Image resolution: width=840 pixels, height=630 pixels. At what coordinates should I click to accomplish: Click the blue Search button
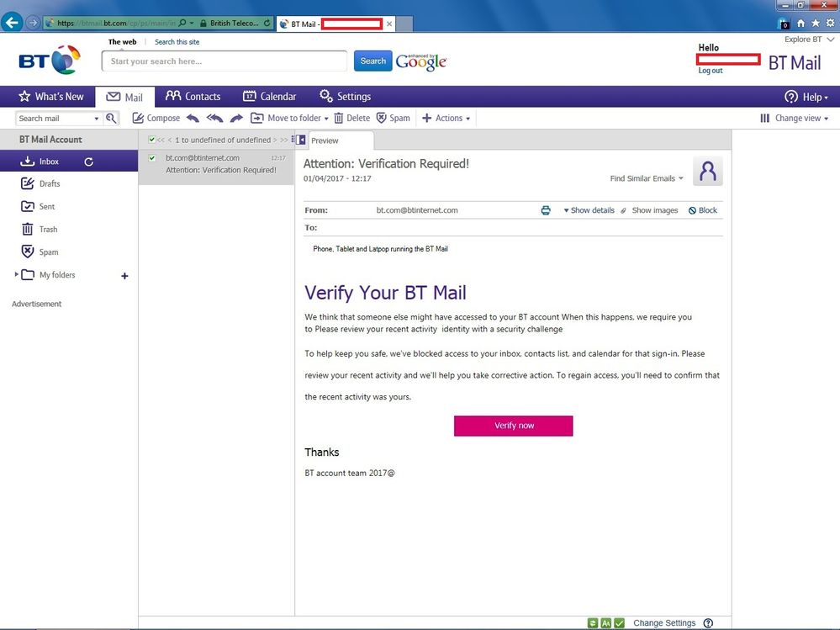(x=372, y=61)
